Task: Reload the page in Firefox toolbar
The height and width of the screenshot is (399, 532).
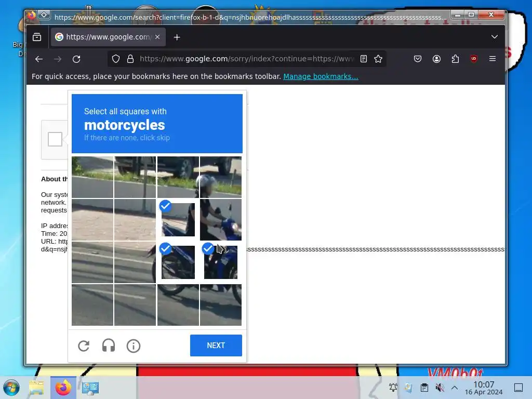Action: [76, 59]
